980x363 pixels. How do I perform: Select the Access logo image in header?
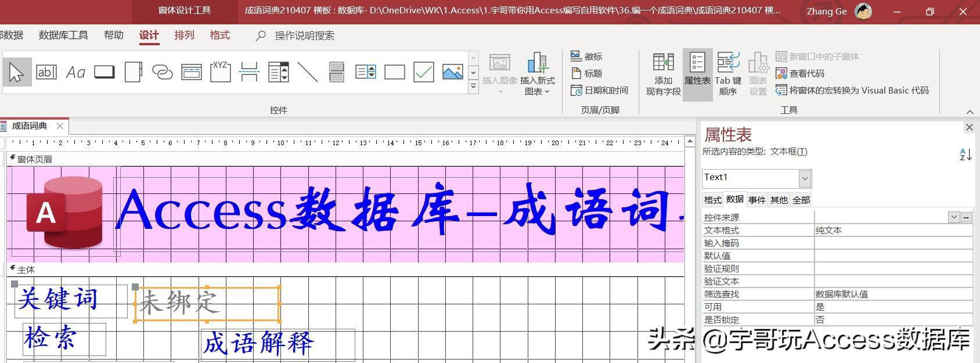[64, 212]
